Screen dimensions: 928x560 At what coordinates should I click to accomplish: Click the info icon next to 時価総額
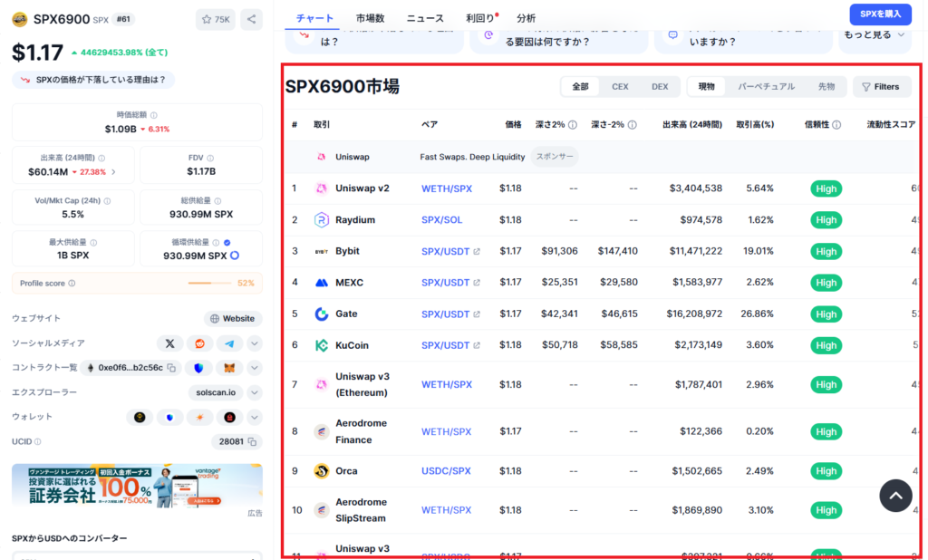click(x=154, y=115)
